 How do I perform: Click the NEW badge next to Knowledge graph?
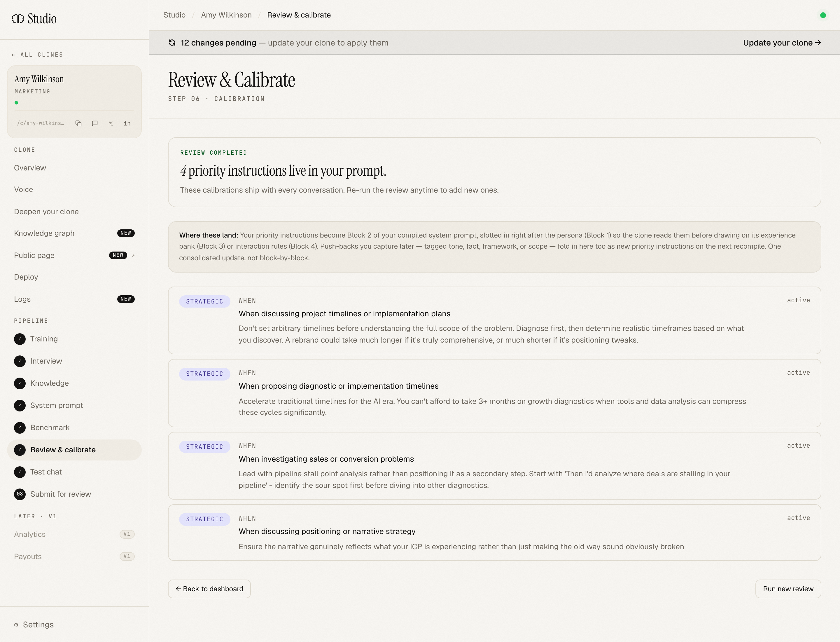tap(126, 233)
